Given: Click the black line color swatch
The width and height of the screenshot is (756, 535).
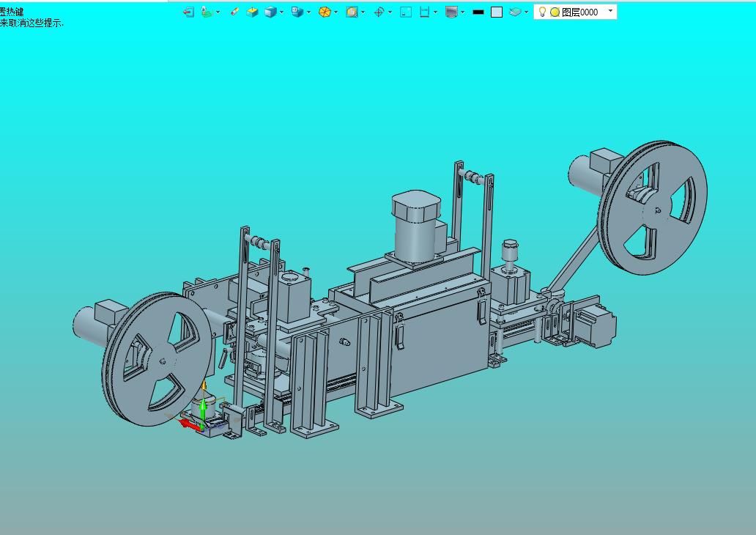Looking at the screenshot, I should [x=478, y=12].
